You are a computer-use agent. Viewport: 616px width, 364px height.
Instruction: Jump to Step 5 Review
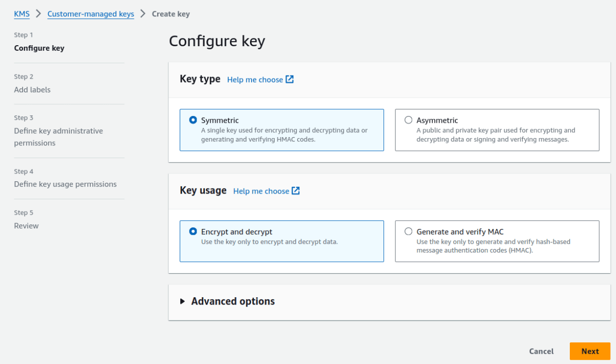click(x=26, y=225)
